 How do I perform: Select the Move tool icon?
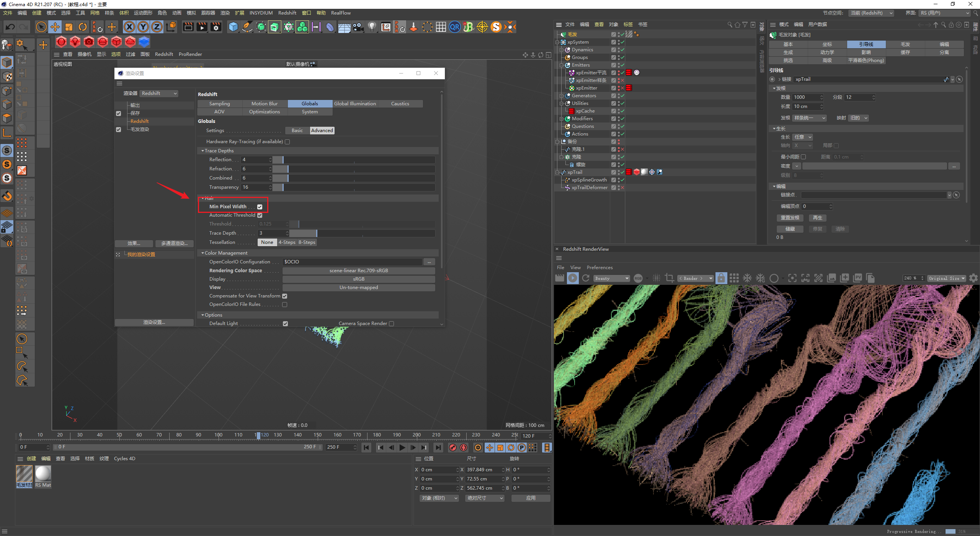click(55, 27)
